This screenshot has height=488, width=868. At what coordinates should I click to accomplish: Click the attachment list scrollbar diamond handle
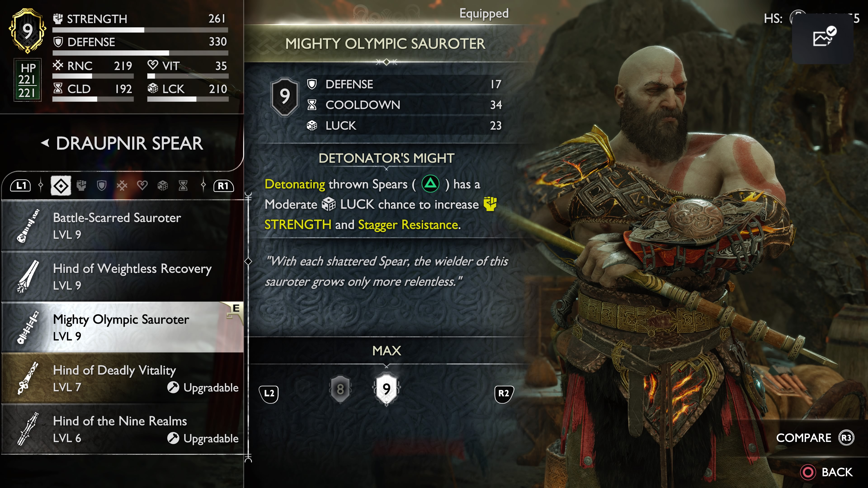tap(248, 261)
